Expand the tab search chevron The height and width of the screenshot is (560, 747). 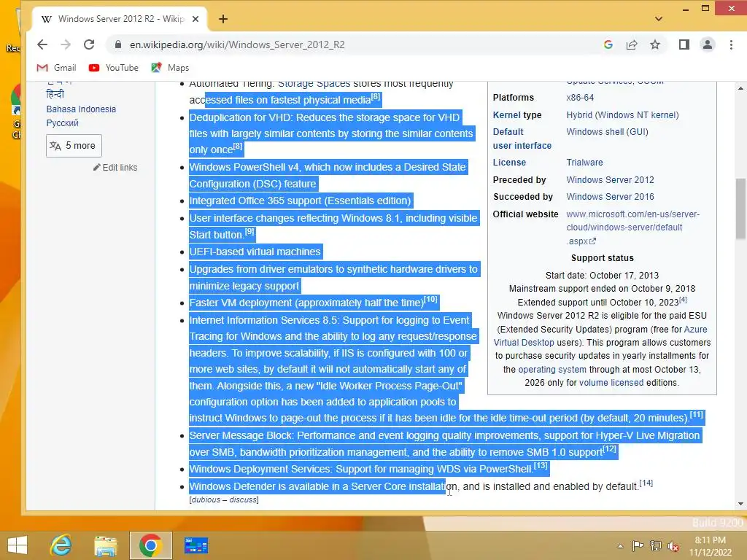pyautogui.click(x=659, y=19)
